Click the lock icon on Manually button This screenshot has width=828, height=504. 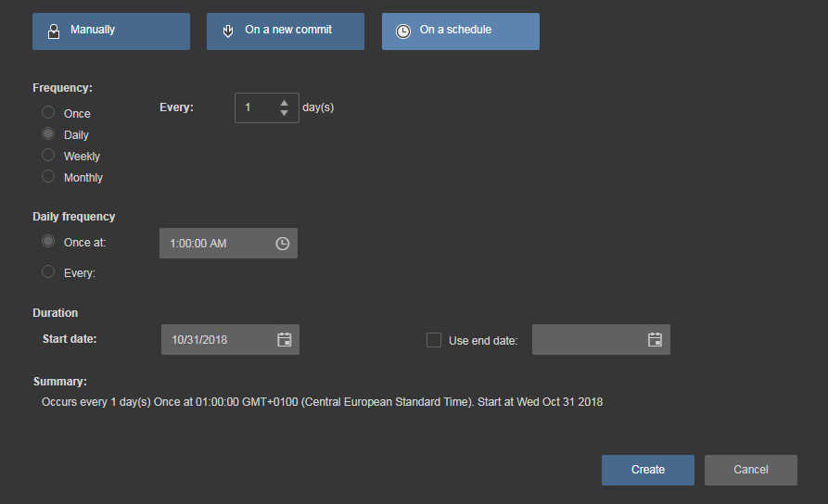(x=54, y=31)
